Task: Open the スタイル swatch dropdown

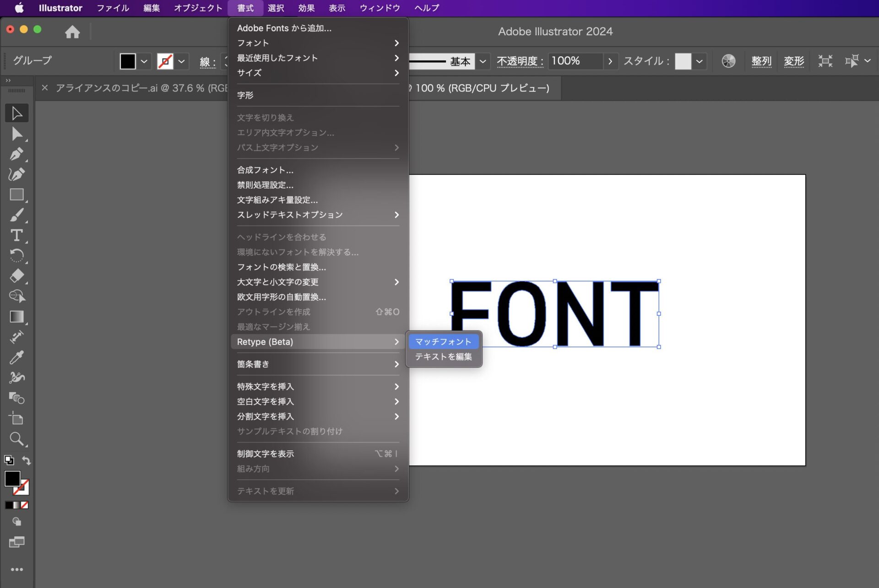Action: 699,61
